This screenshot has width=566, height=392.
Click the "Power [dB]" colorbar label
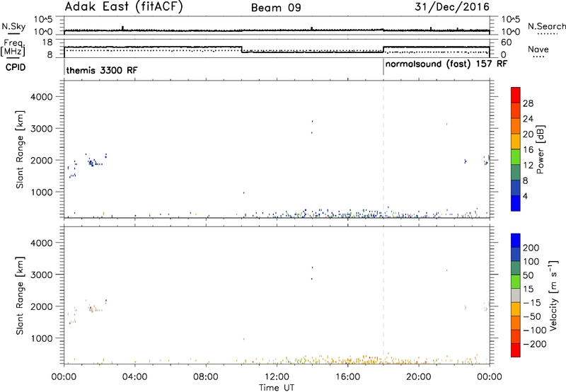(541, 149)
